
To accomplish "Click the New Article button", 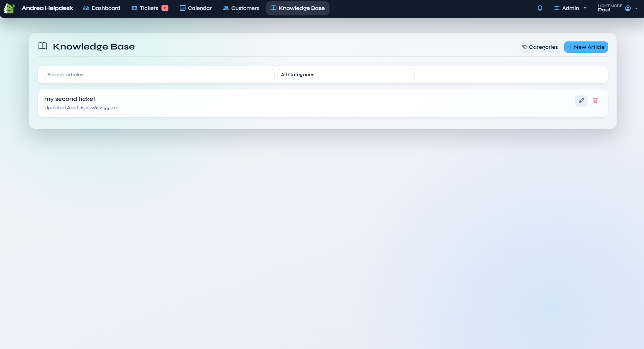I will coord(586,47).
